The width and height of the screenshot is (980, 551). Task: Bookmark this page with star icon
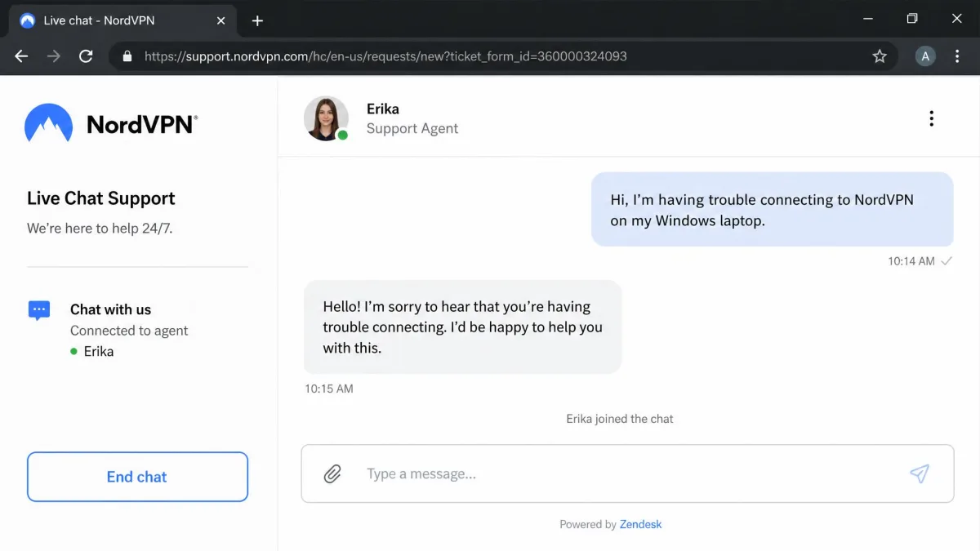pyautogui.click(x=880, y=56)
